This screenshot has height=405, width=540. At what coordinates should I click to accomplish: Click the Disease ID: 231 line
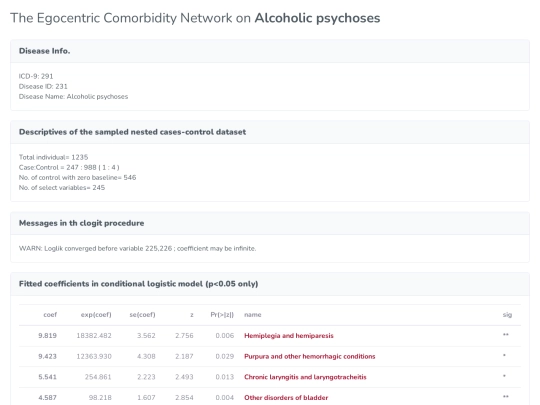coord(43,86)
